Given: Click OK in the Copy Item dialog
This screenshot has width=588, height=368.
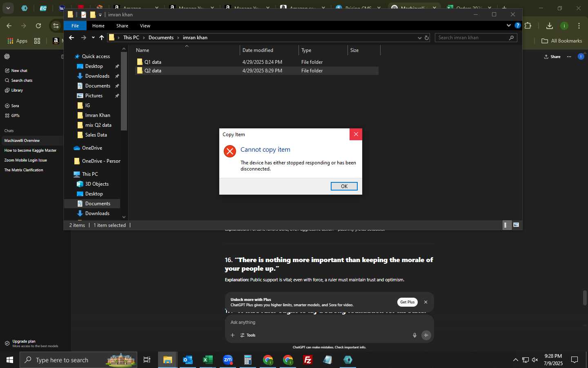Looking at the screenshot, I should click(344, 186).
